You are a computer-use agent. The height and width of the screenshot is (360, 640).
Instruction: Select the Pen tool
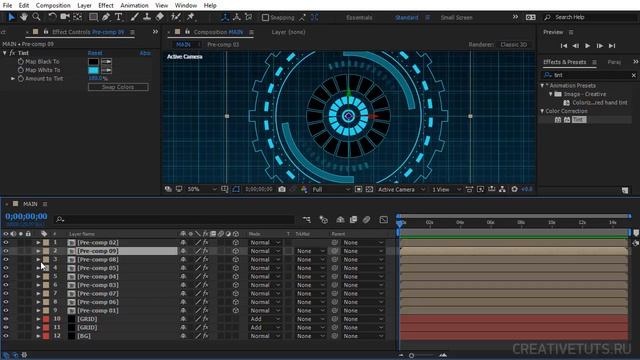coord(106,17)
